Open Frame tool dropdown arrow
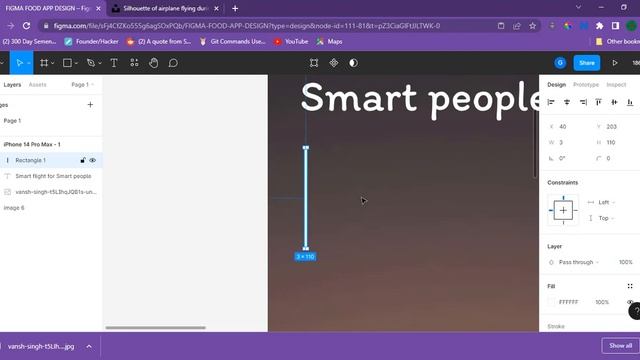The width and height of the screenshot is (640, 360). coord(53,63)
